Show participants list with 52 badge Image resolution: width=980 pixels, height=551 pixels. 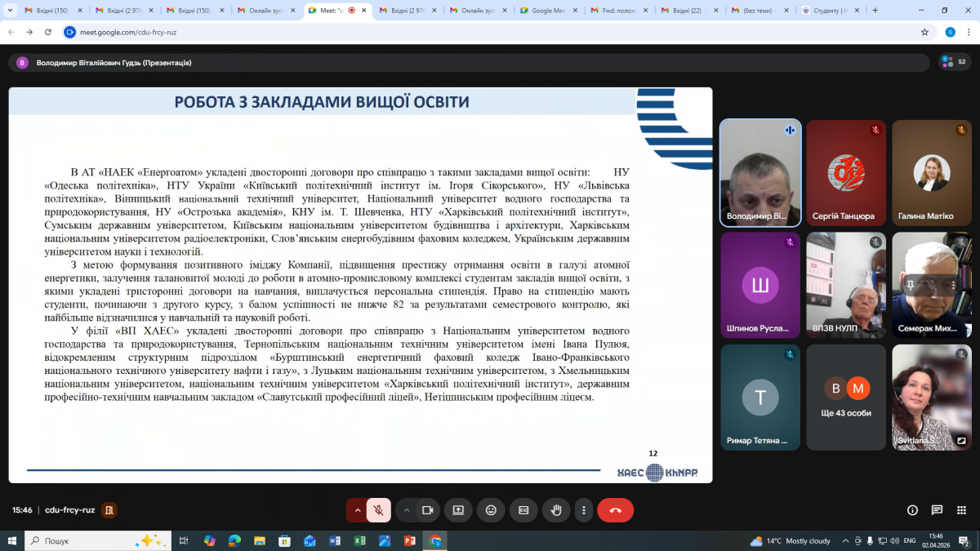[954, 61]
